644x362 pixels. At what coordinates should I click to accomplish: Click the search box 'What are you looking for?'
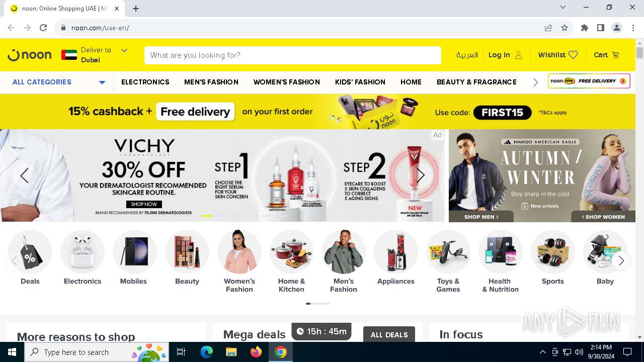pyautogui.click(x=293, y=55)
